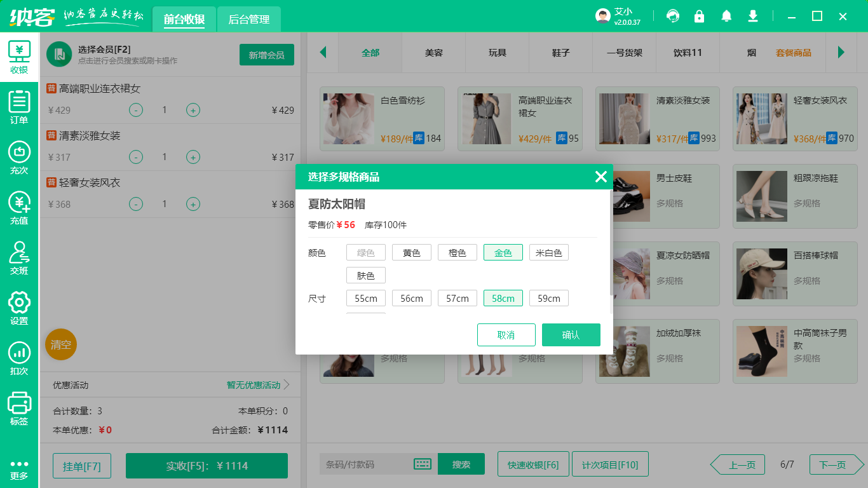The image size is (868, 488).
Task: Select the 饮料11 category tab
Action: coord(688,53)
